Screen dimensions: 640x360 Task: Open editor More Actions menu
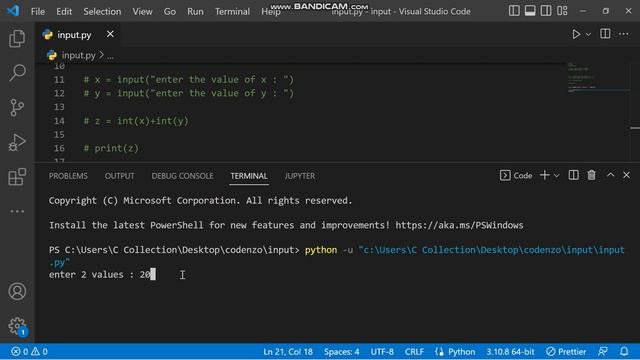[624, 34]
